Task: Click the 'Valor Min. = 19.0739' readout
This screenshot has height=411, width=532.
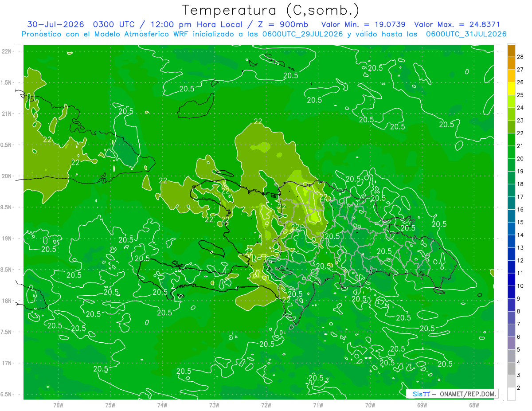Action: click(363, 24)
